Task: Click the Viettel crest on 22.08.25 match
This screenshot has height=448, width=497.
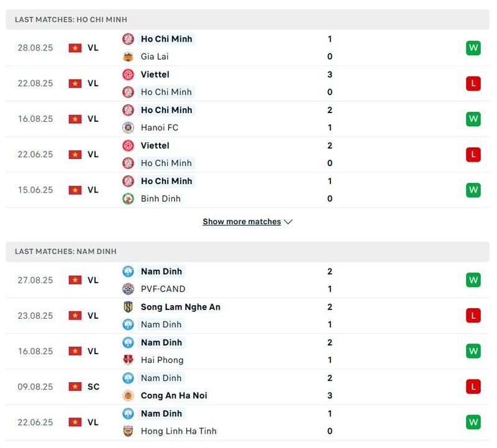Action: click(x=128, y=75)
